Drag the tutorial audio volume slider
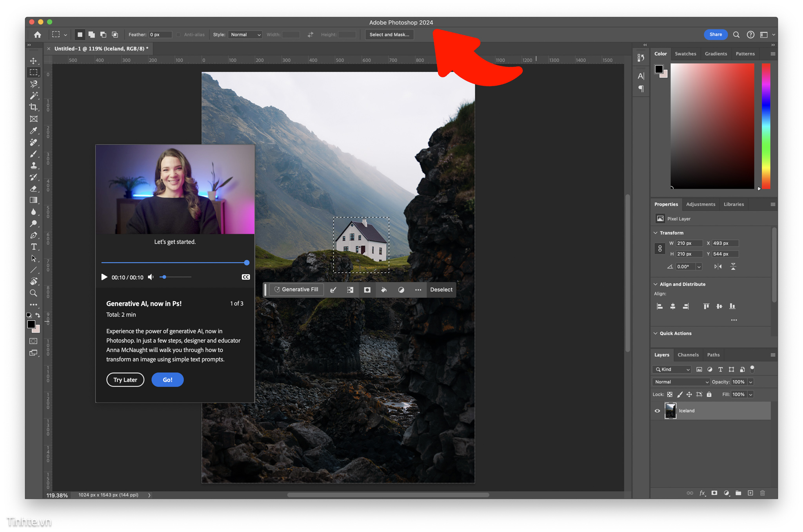Screen dimensions: 803x532 165,277
